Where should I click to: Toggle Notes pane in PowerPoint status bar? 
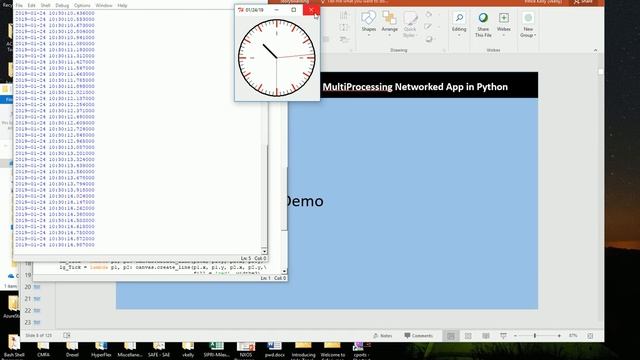click(383, 336)
